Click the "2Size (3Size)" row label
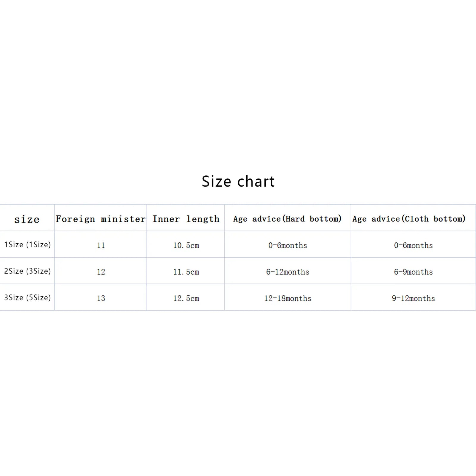Screen dimensions: 476x476 coord(27,271)
